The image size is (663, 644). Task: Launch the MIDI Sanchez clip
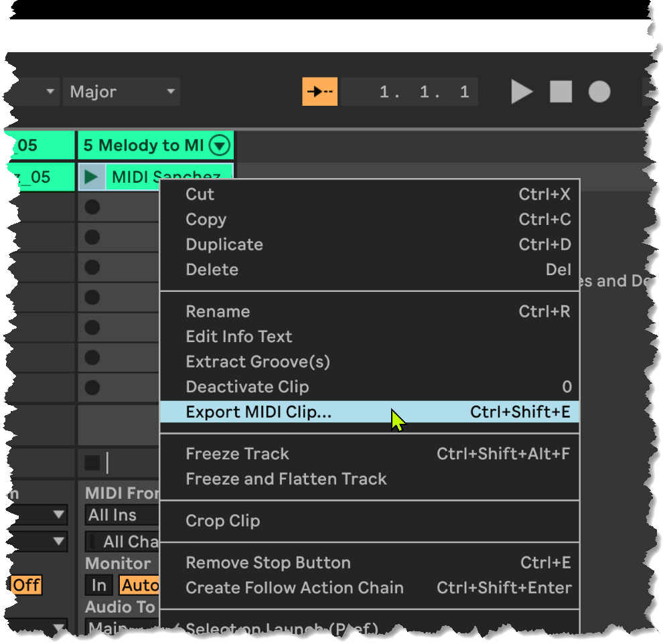(x=92, y=177)
